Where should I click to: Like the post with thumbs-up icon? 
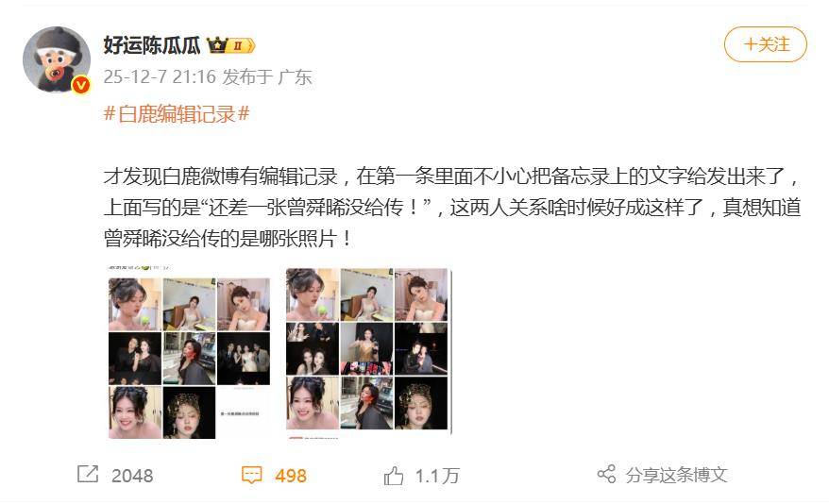tap(394, 476)
